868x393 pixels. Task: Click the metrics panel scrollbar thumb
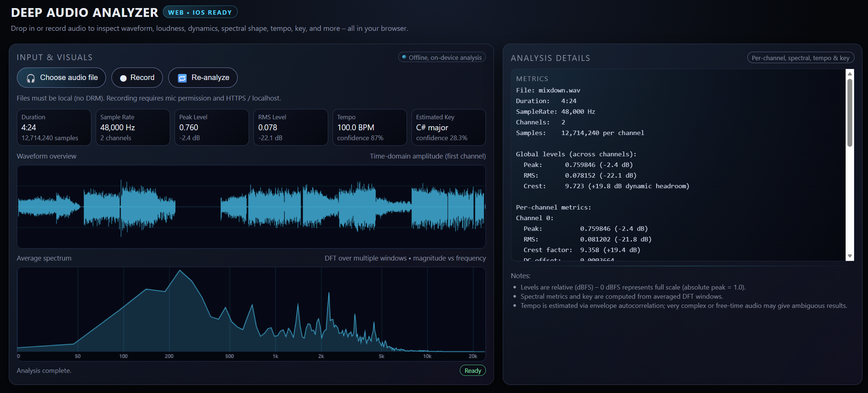pos(849,113)
